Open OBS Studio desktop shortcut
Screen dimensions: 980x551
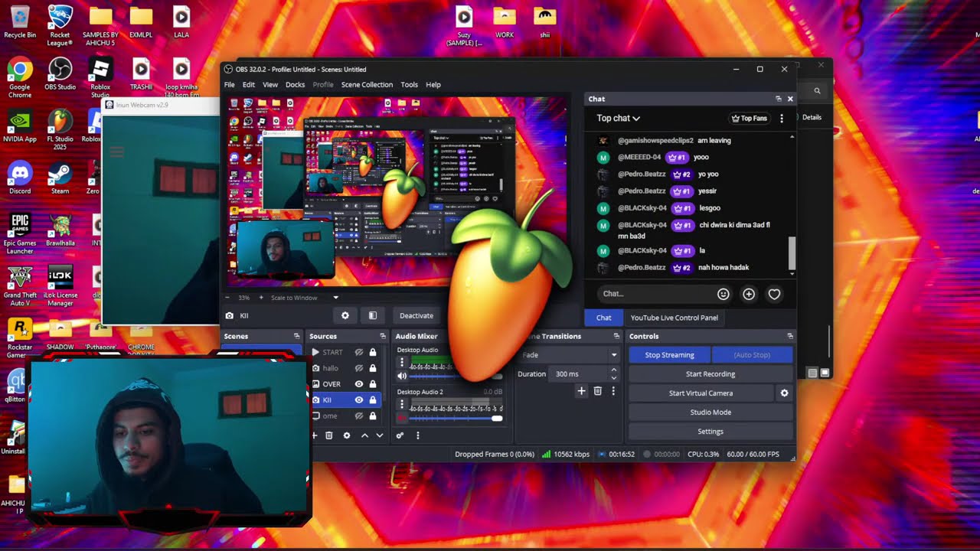point(60,75)
